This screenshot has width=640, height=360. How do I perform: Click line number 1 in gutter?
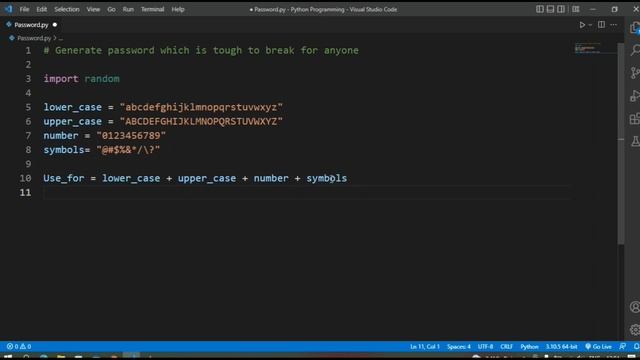pyautogui.click(x=28, y=51)
